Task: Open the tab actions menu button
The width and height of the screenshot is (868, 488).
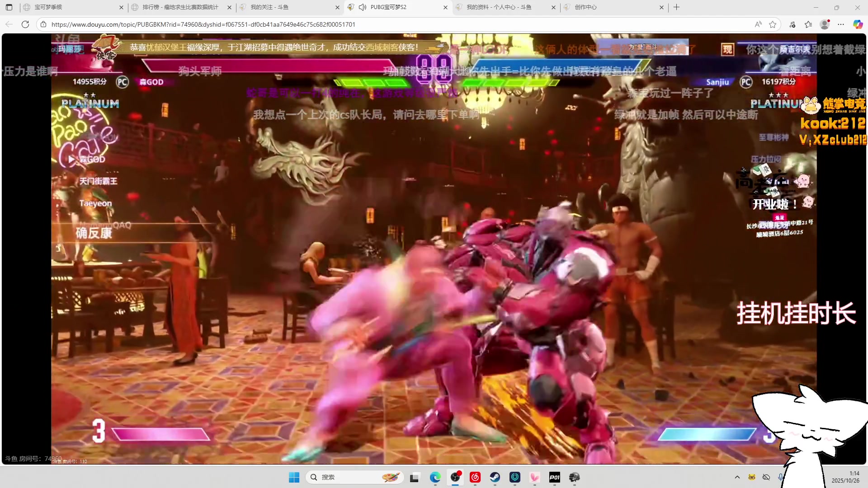Action: point(9,7)
